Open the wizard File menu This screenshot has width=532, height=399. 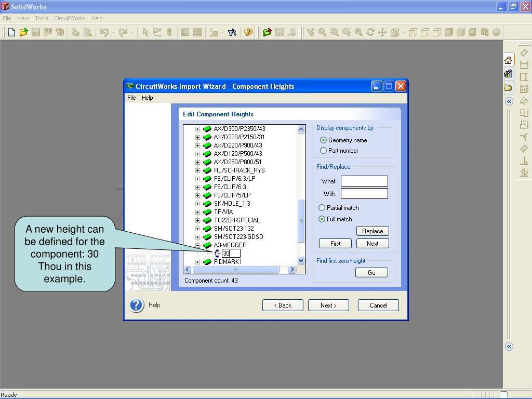[x=131, y=98]
